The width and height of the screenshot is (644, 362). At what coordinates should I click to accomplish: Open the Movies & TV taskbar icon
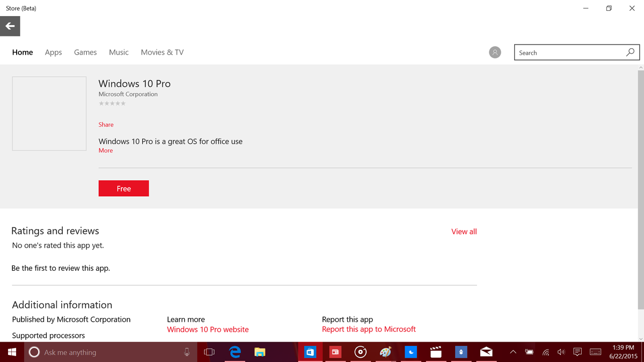pos(436,352)
